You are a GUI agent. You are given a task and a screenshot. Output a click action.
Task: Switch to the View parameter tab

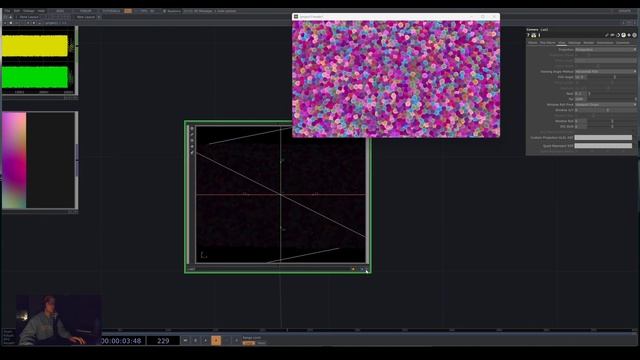pos(562,42)
